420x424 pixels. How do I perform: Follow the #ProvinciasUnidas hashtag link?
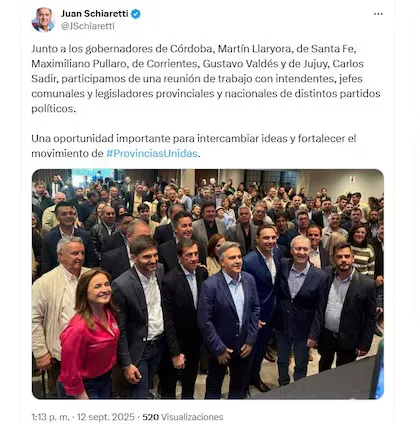point(152,153)
